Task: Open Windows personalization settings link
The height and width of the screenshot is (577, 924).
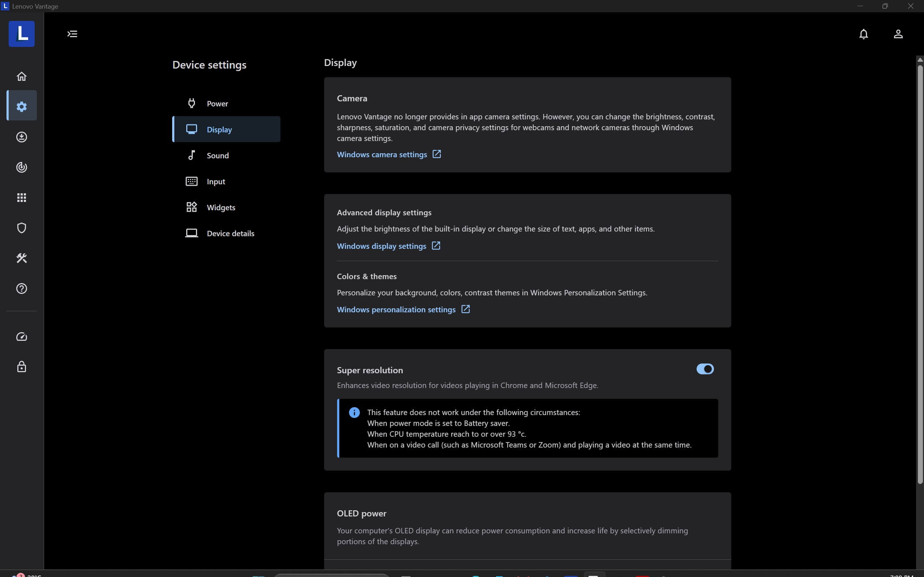Action: click(396, 309)
